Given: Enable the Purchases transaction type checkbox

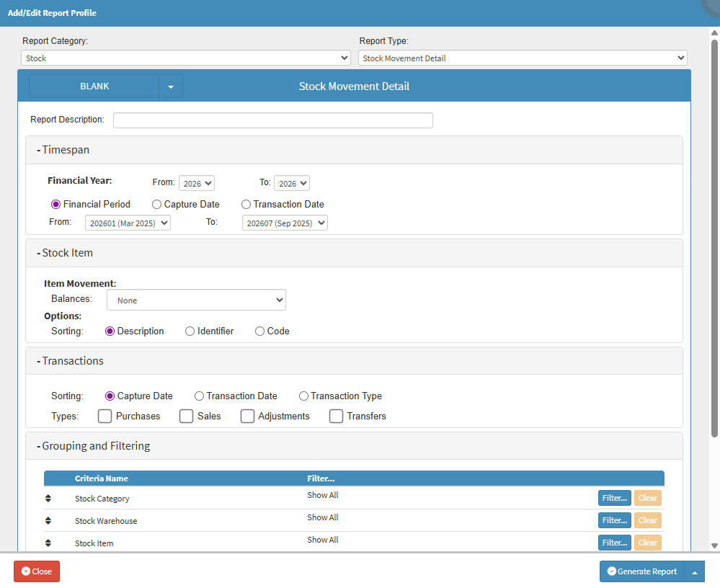Looking at the screenshot, I should (x=105, y=416).
